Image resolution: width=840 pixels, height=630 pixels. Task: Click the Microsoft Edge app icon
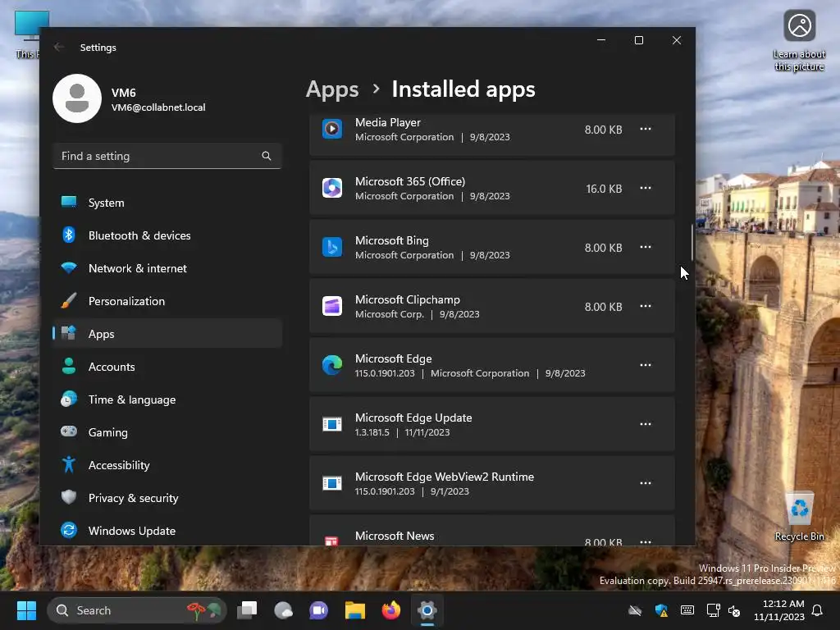tap(332, 365)
